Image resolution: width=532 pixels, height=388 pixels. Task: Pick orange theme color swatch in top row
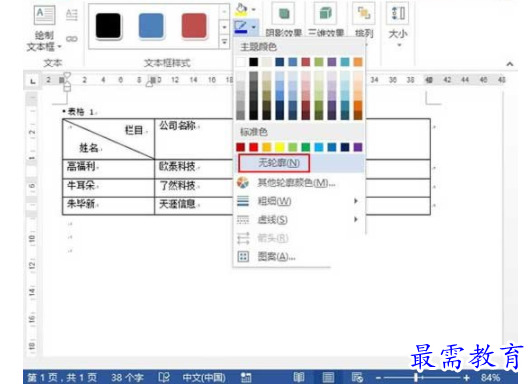pos(358,62)
